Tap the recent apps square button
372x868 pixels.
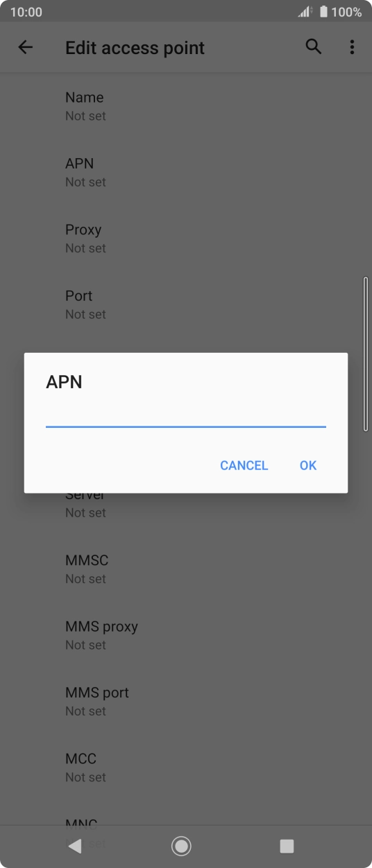coord(287,846)
